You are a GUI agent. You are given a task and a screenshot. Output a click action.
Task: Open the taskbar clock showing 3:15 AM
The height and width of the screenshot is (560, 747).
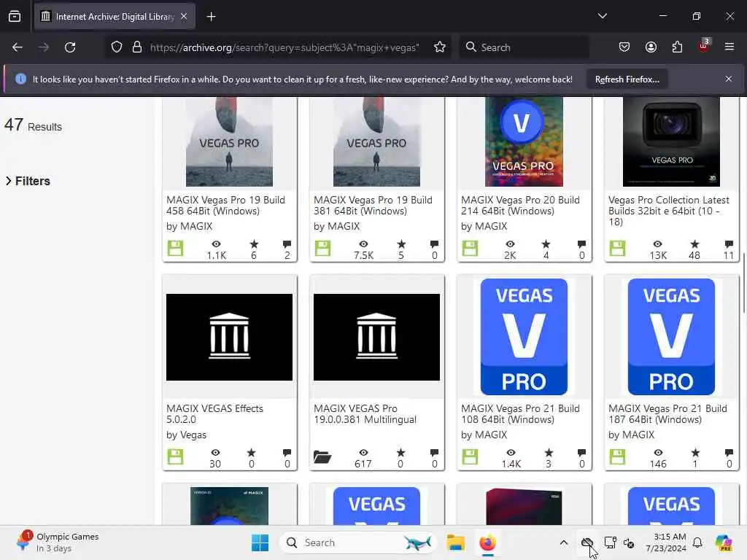click(x=666, y=542)
